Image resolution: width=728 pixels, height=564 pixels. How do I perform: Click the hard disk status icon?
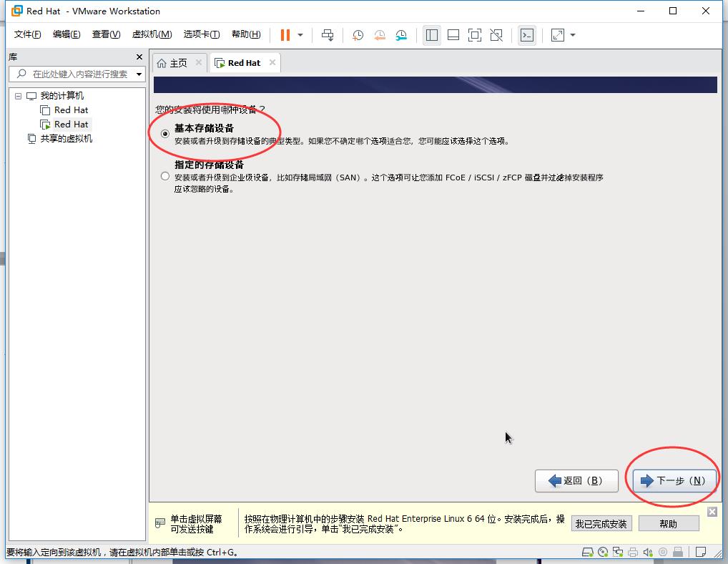587,553
